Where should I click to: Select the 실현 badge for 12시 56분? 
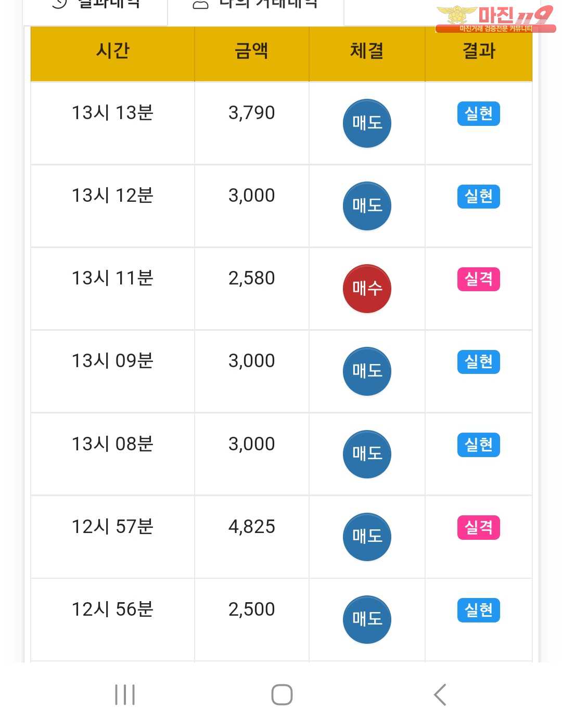[x=479, y=610]
